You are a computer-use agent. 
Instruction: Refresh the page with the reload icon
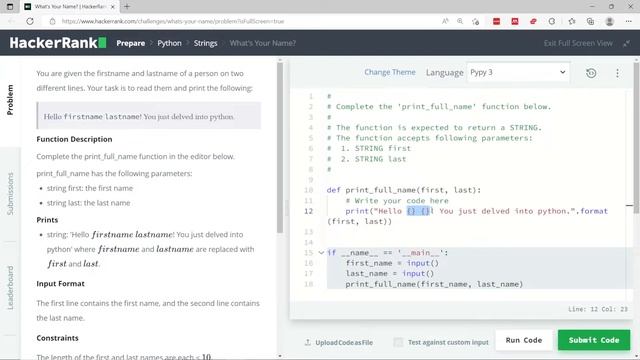30,21
